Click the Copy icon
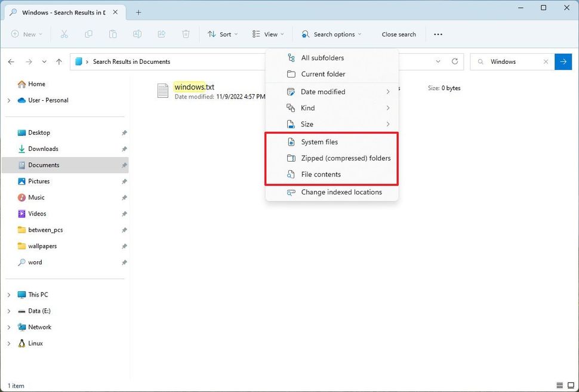The width and height of the screenshot is (579, 392). point(88,34)
